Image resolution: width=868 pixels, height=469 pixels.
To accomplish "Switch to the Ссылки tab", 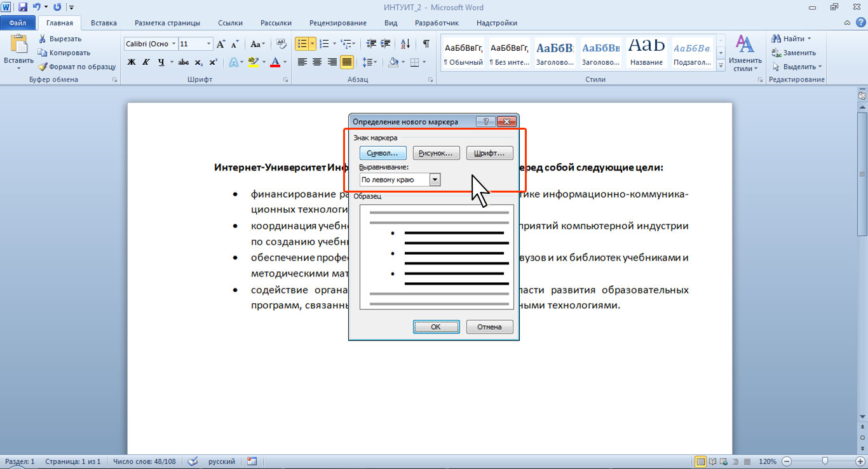I will [230, 23].
